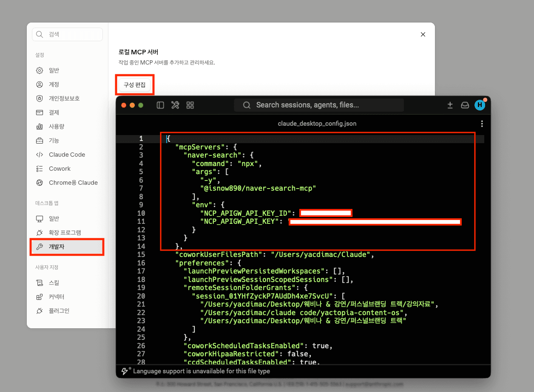
Task: Click Language support is unavailable status message
Action: tap(202, 371)
